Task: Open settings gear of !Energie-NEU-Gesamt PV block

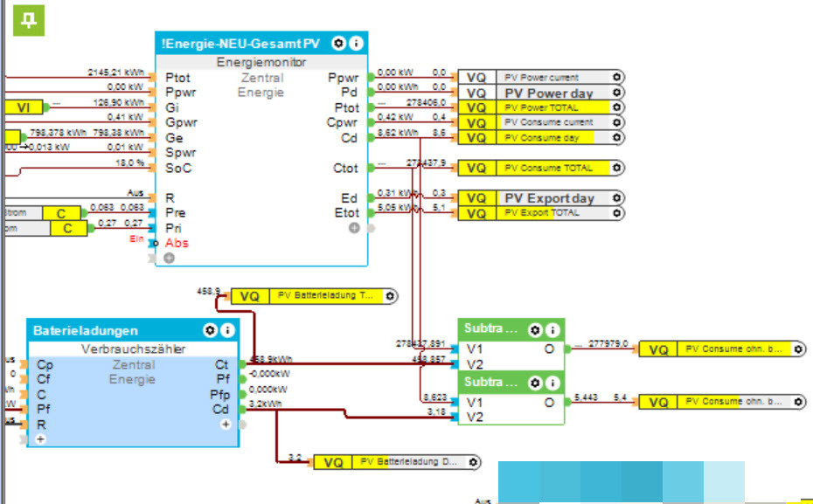Action: pos(338,43)
